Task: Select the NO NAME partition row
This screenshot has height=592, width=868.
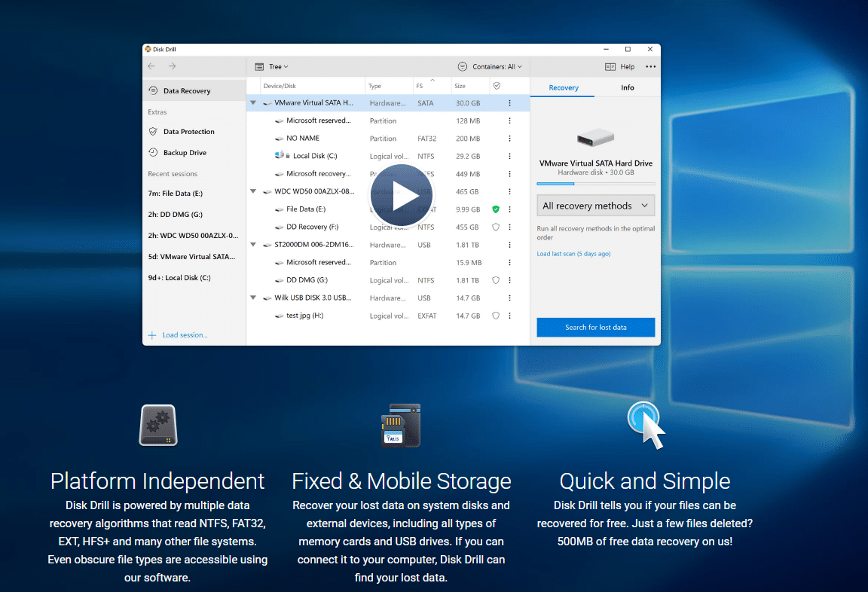Action: coord(388,139)
